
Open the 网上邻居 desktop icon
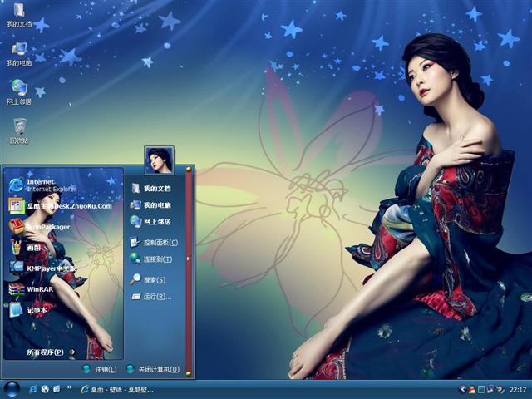(x=19, y=92)
